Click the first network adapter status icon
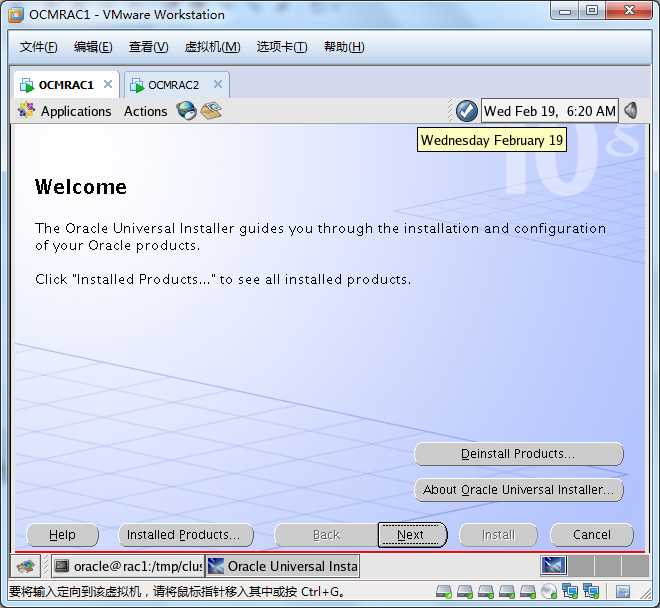660x608 pixels. 570,591
